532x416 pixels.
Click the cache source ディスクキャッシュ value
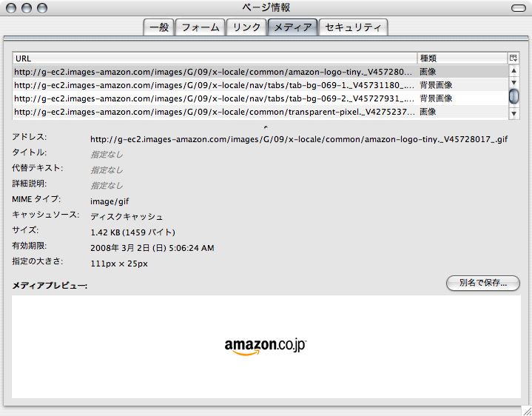(127, 217)
